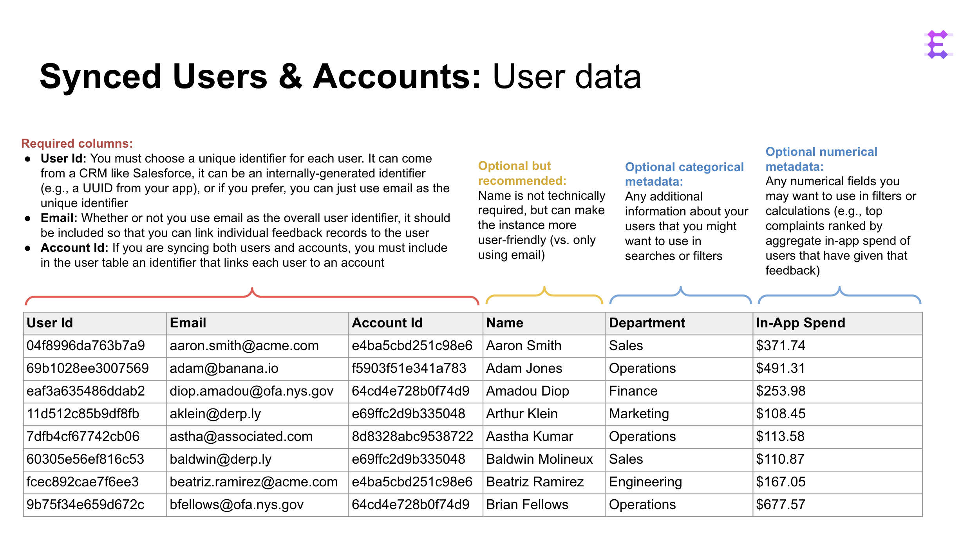Image resolution: width=980 pixels, height=542 pixels.
Task: Click the Baldwin Molineux name cell
Action: pos(544,460)
